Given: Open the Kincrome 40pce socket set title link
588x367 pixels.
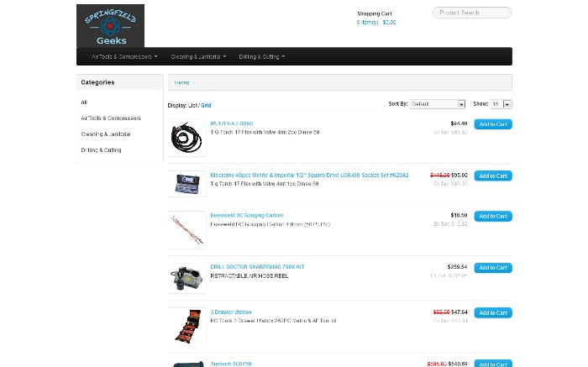Looking at the screenshot, I should pos(309,175).
